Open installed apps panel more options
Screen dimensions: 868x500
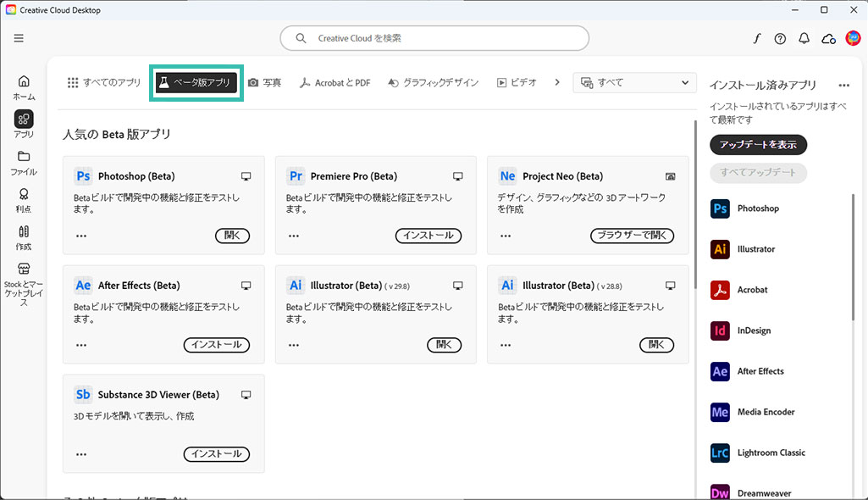click(x=843, y=86)
